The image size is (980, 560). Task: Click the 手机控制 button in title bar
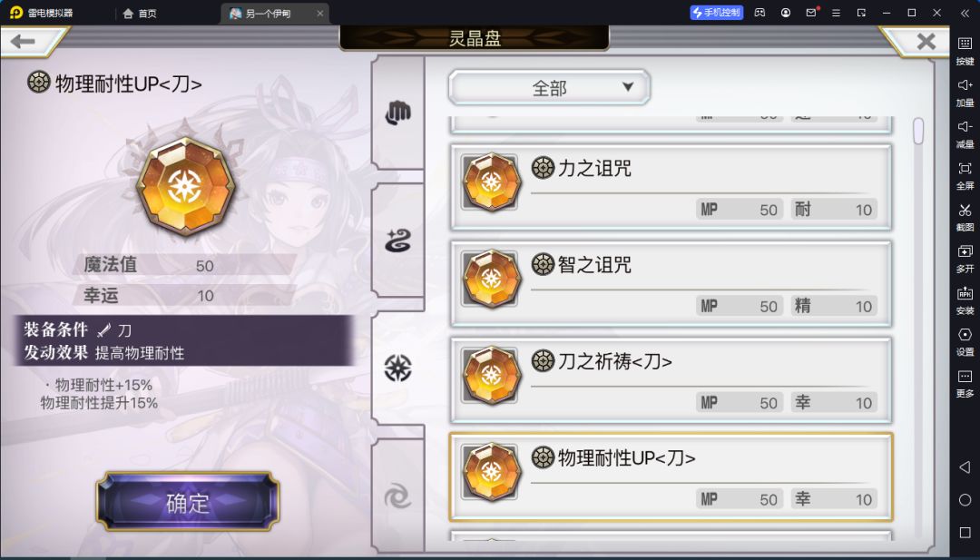(716, 13)
